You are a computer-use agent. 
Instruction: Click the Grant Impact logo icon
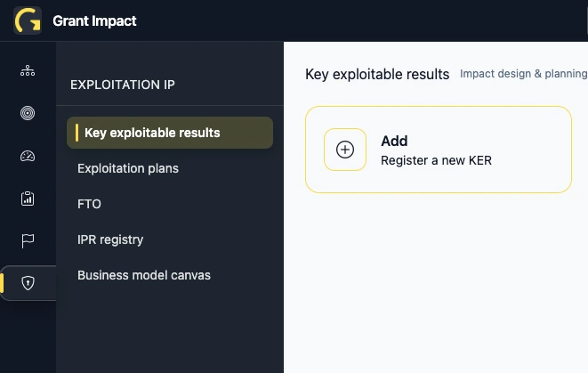28,20
